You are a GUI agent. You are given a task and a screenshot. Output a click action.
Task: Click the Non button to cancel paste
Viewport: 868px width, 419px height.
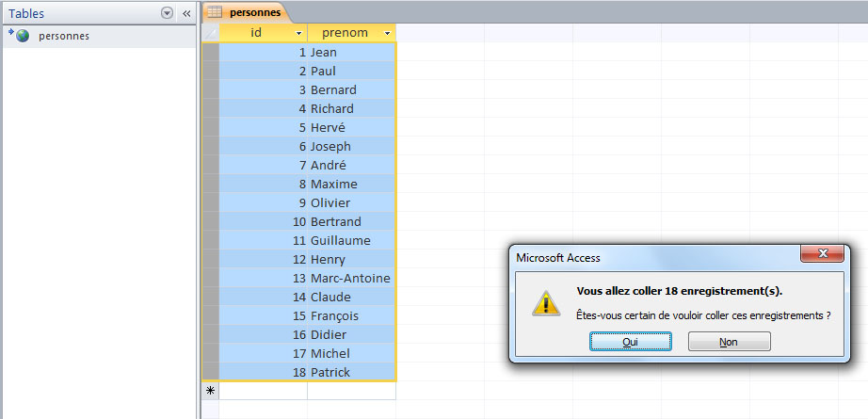(x=729, y=342)
